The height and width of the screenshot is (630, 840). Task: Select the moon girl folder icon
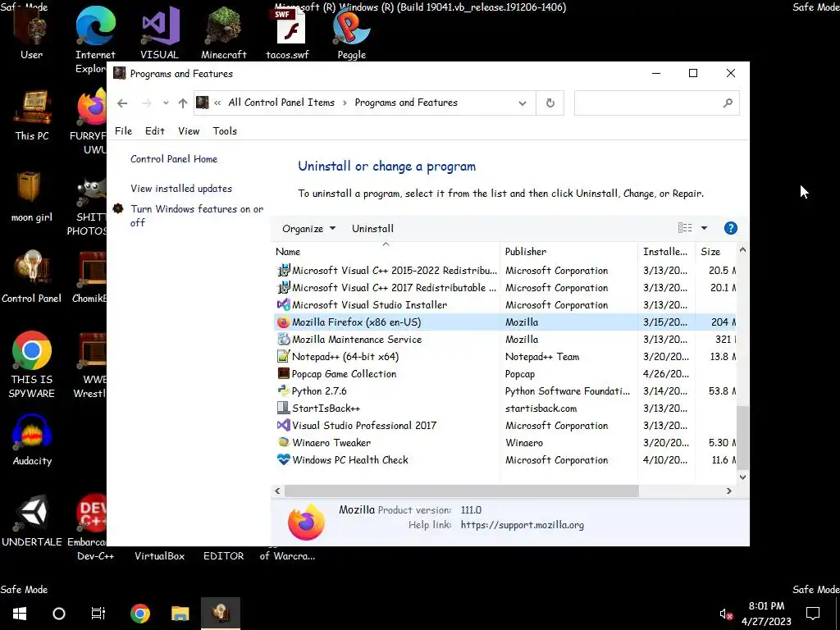click(x=32, y=197)
